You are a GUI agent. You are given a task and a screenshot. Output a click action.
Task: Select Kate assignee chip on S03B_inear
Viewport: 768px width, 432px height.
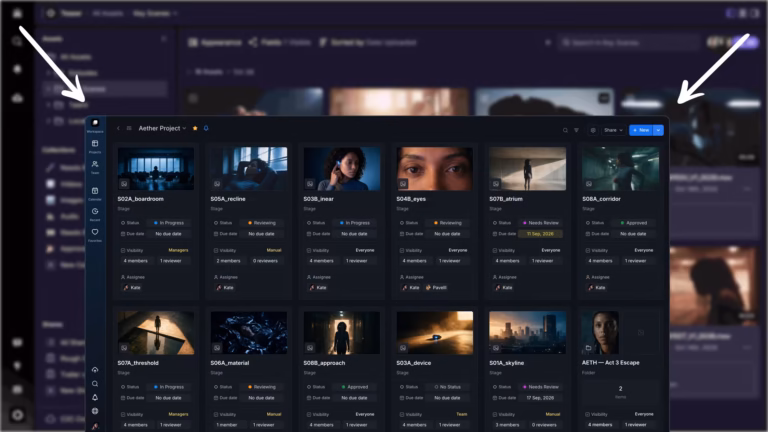(x=318, y=288)
